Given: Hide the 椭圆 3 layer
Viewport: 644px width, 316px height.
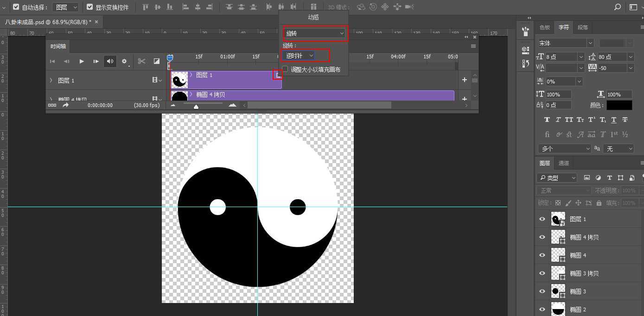Looking at the screenshot, I should point(542,291).
